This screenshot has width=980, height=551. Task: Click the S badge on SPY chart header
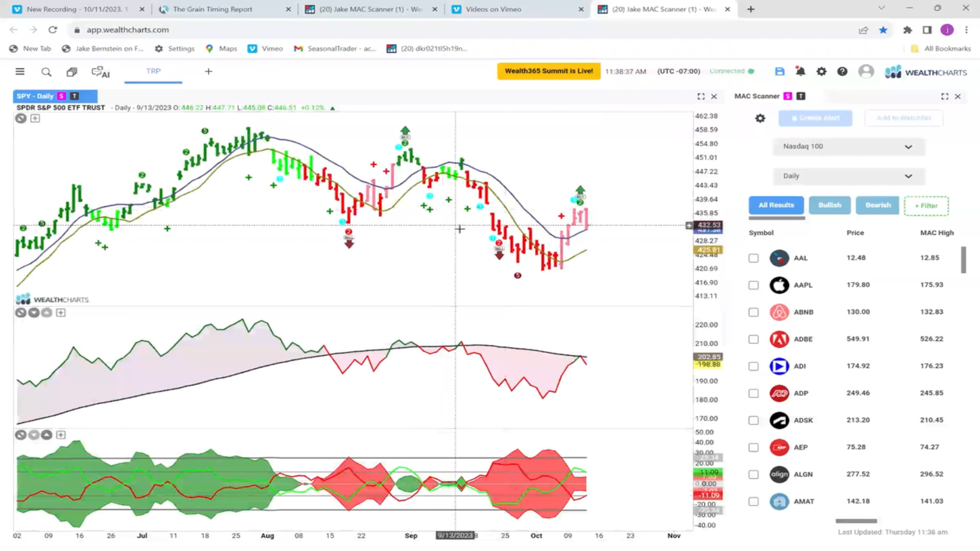pos(61,96)
